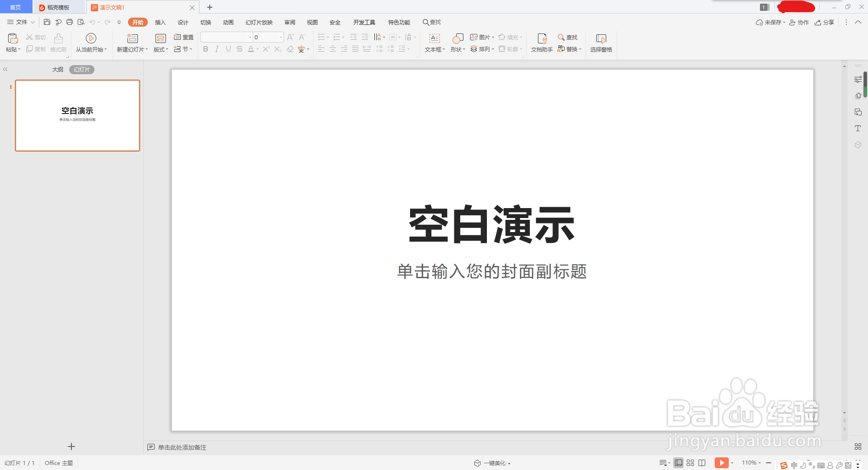Viewport: 868px width, 470px height.
Task: Launch 文档助手 document assistant
Action: click(x=541, y=43)
